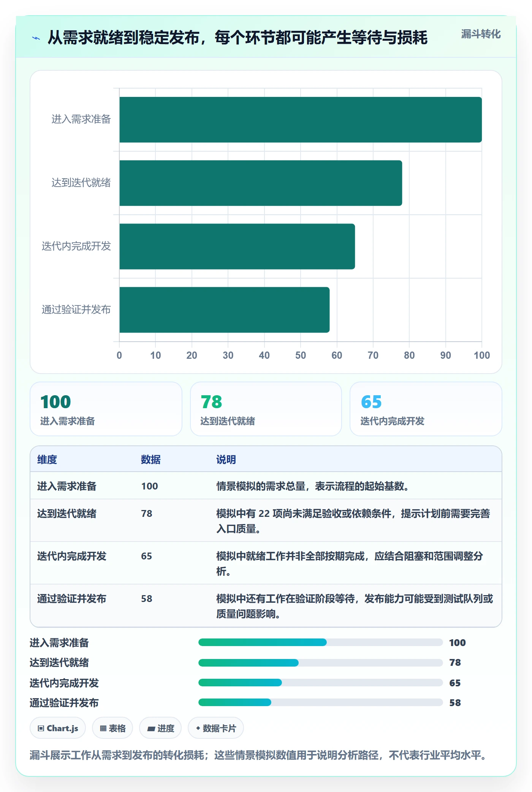Viewport: 532px width, 792px height.
Task: Click the 数据 column header
Action: 151,459
